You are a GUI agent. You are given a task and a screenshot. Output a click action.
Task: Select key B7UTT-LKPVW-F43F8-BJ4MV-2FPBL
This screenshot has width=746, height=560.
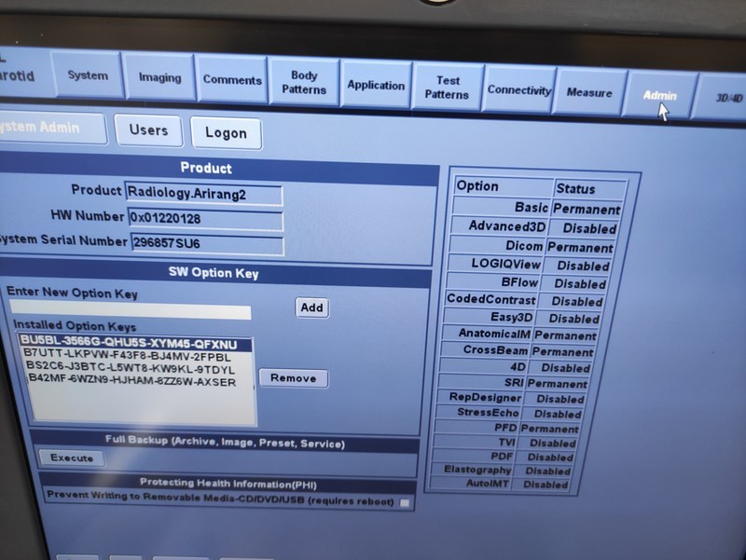(128, 357)
